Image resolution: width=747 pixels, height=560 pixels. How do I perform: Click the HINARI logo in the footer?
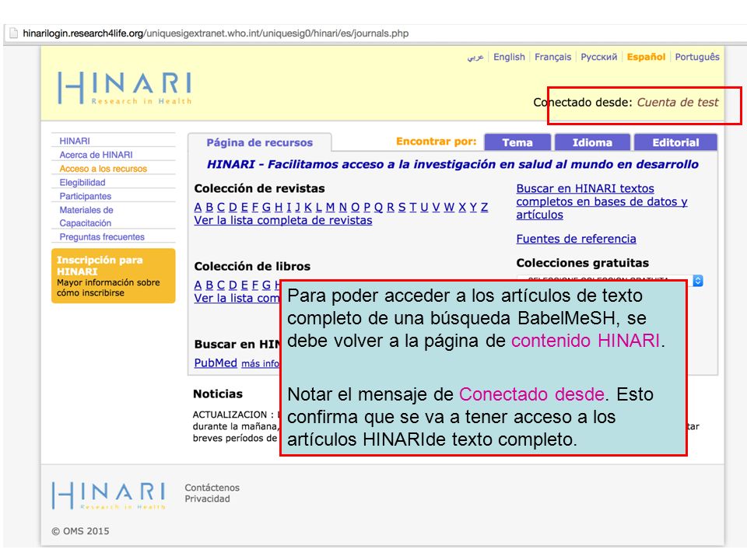tap(109, 495)
